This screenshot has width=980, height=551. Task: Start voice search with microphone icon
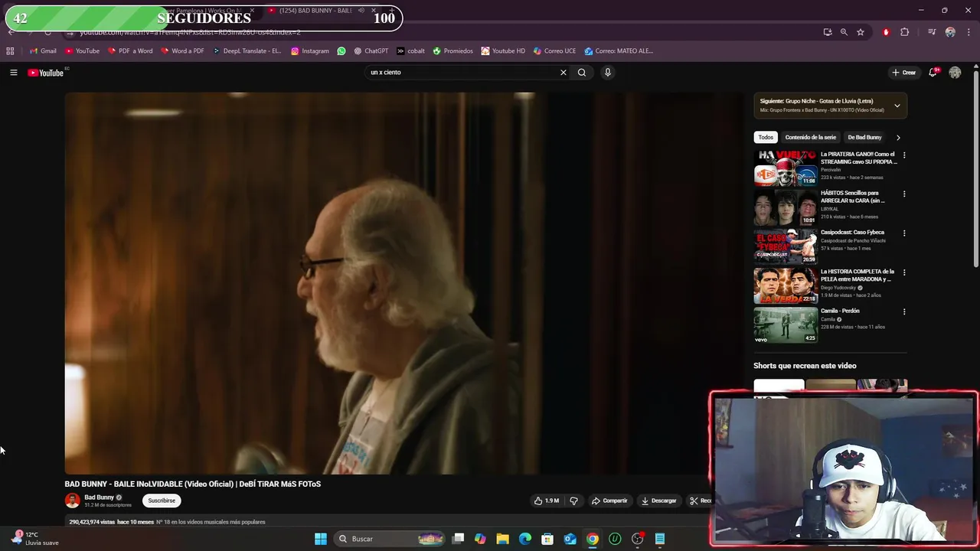(x=608, y=73)
